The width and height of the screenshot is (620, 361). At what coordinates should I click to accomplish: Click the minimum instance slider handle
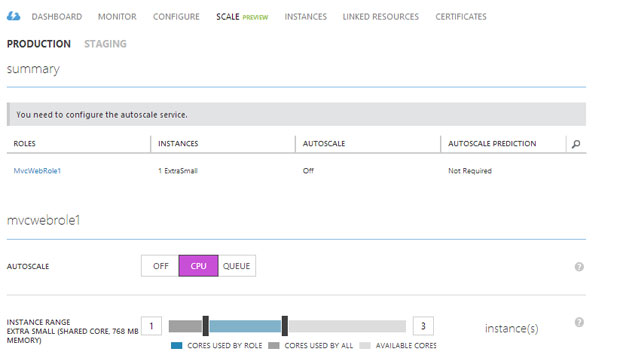(206, 326)
